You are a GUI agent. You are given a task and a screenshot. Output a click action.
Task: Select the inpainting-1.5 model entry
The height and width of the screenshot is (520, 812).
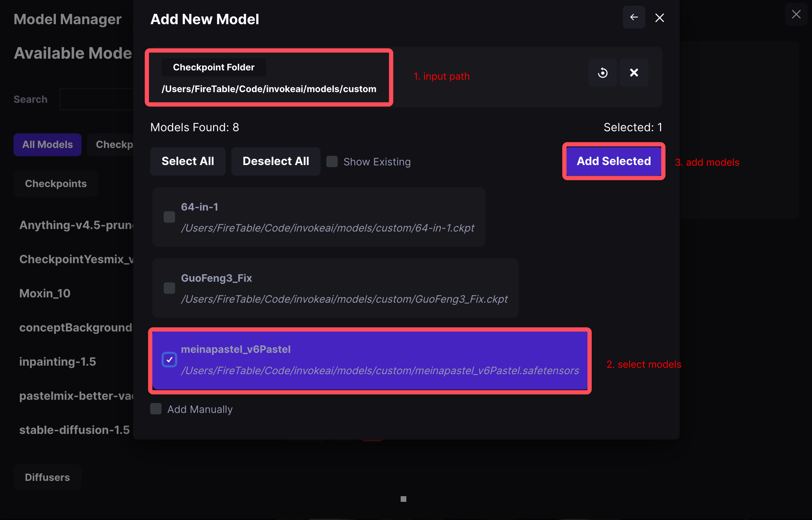pos(58,362)
